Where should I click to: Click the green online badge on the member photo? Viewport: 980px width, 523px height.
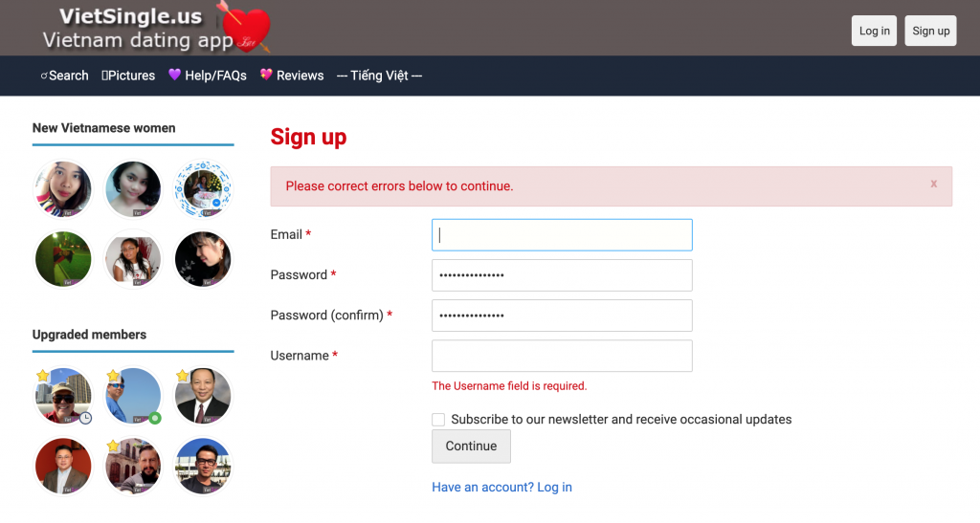tap(155, 418)
